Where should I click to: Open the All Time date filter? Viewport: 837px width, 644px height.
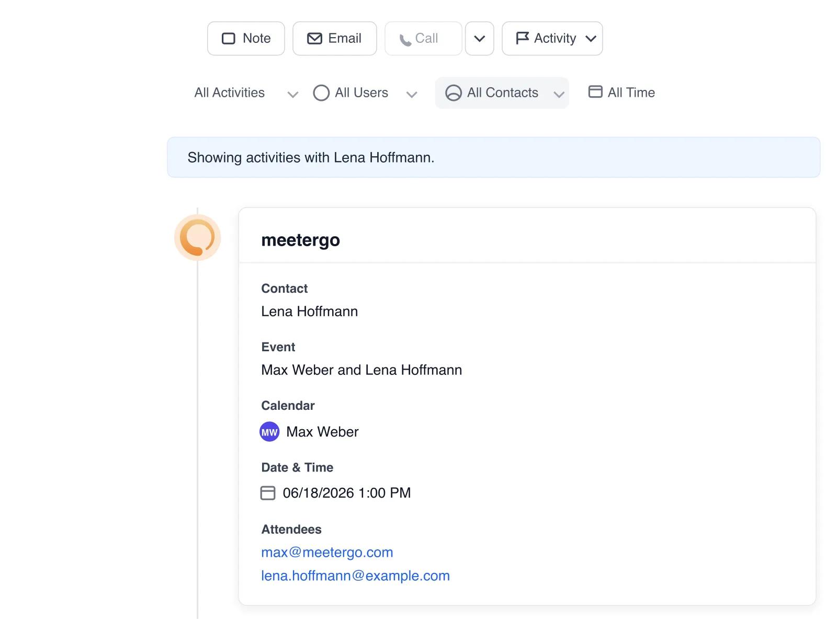point(621,93)
